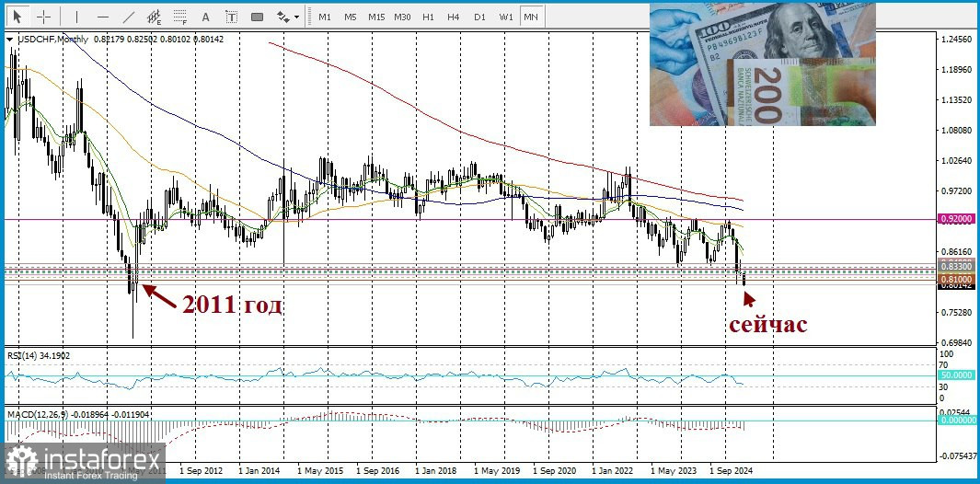Click the arrows objects tool icon

[283, 17]
